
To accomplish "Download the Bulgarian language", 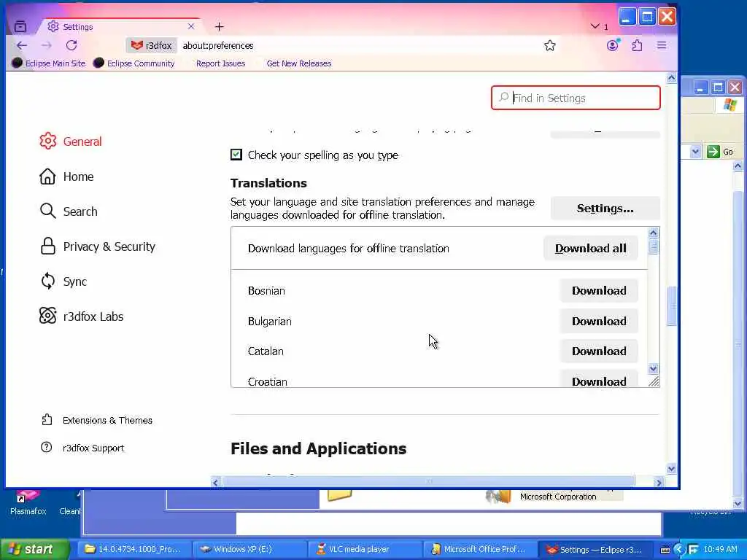I will [599, 322].
